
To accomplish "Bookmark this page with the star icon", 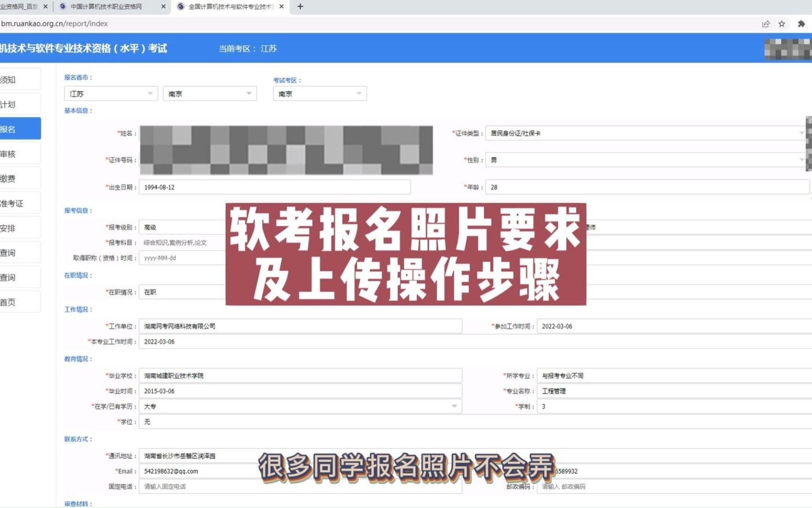I will pos(782,24).
